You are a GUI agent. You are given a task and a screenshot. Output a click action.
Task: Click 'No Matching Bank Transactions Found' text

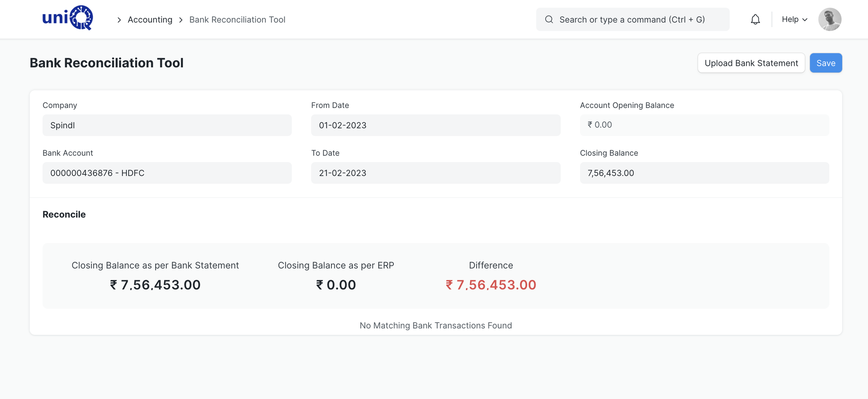click(436, 325)
